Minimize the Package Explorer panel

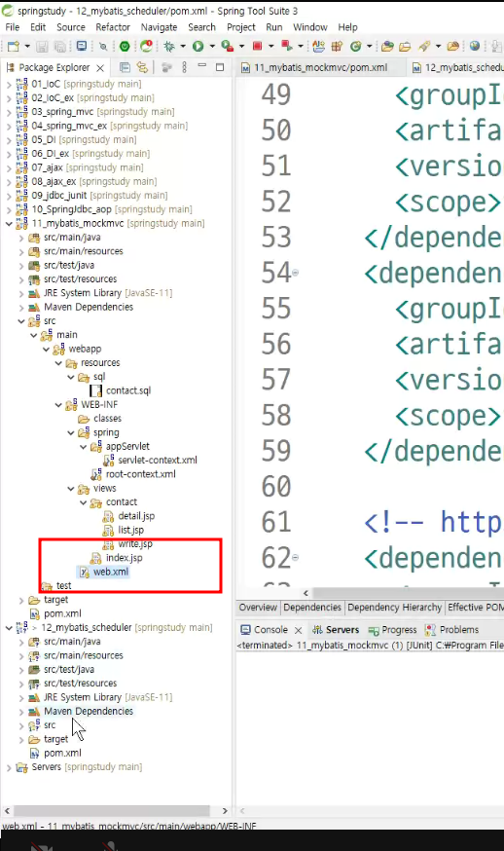201,66
